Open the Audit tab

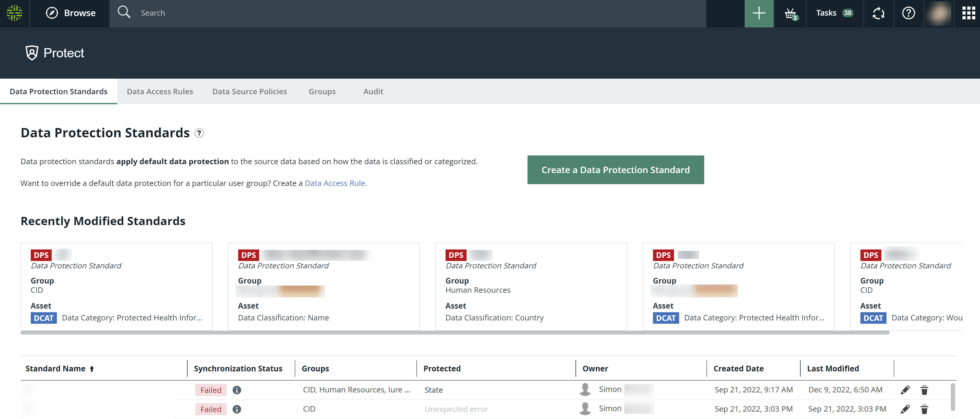373,91
